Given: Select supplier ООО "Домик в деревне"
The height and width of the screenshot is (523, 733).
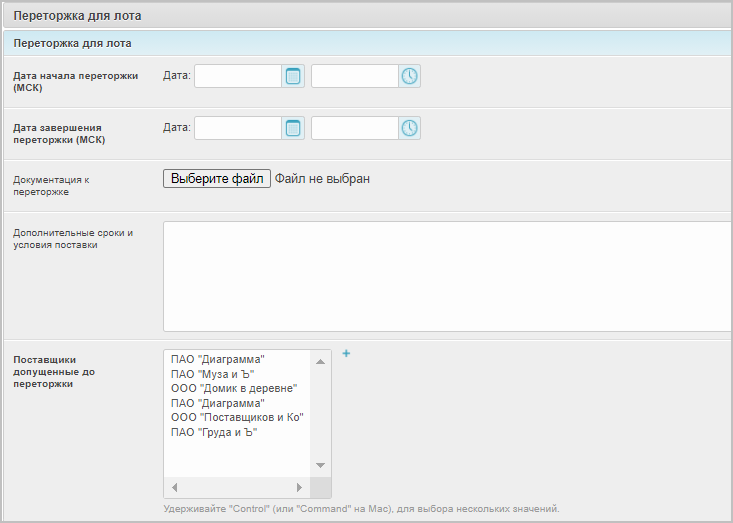Looking at the screenshot, I should point(234,388).
